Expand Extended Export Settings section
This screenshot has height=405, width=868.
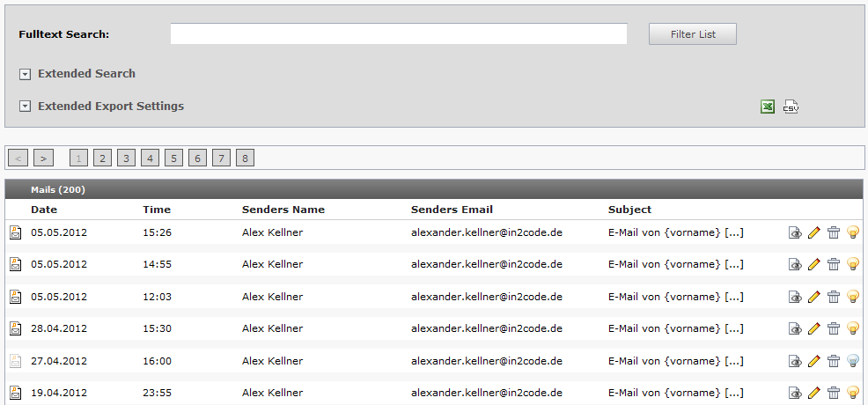pyautogui.click(x=26, y=107)
